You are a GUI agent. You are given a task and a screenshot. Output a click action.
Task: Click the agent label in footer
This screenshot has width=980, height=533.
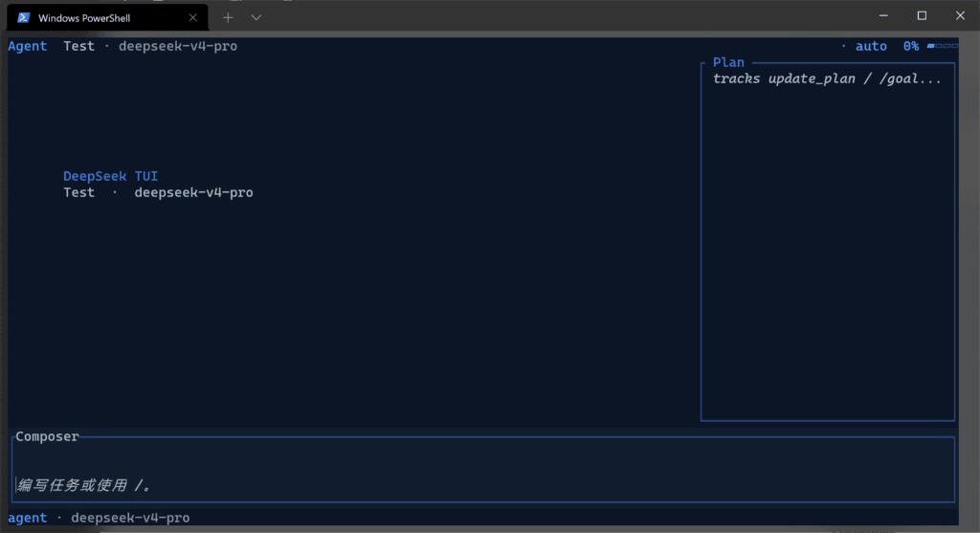click(28, 518)
